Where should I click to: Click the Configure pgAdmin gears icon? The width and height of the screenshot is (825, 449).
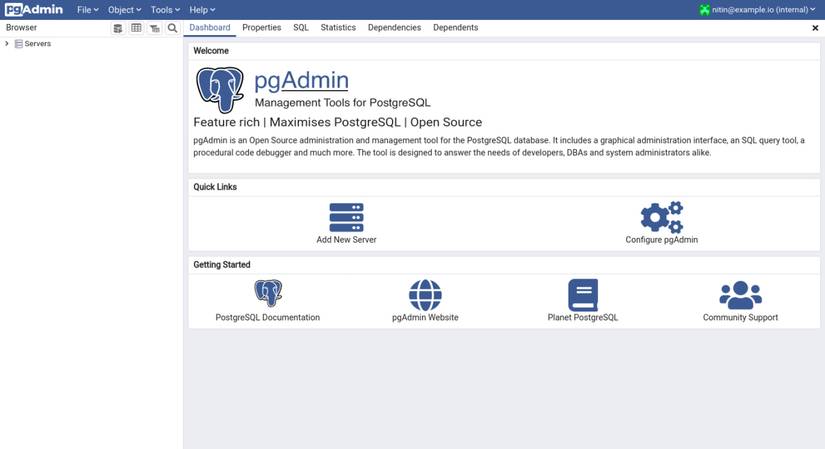coord(661,217)
